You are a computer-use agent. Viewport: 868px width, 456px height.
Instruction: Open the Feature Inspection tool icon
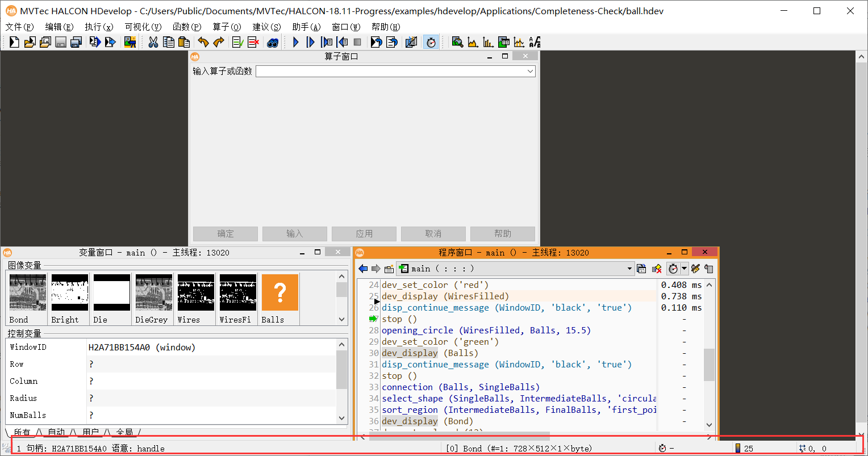[503, 42]
